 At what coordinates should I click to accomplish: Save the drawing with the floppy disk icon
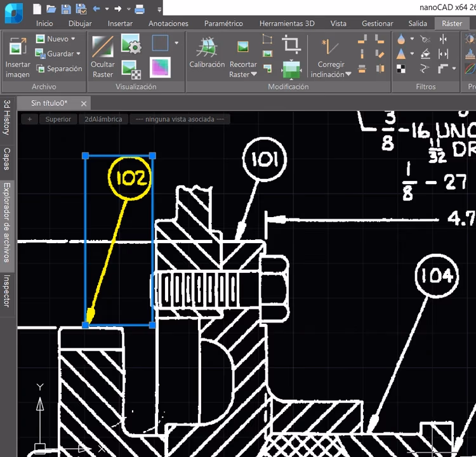pos(66,9)
